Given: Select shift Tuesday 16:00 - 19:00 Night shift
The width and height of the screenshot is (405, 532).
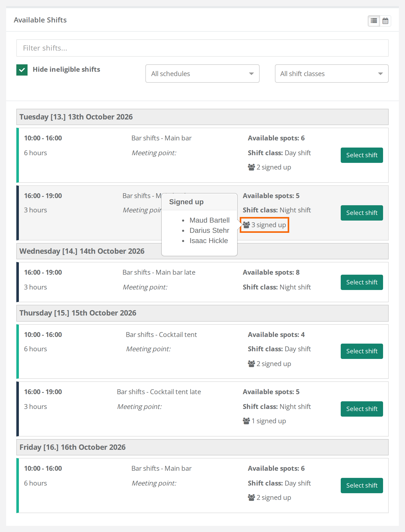Looking at the screenshot, I should (362, 213).
